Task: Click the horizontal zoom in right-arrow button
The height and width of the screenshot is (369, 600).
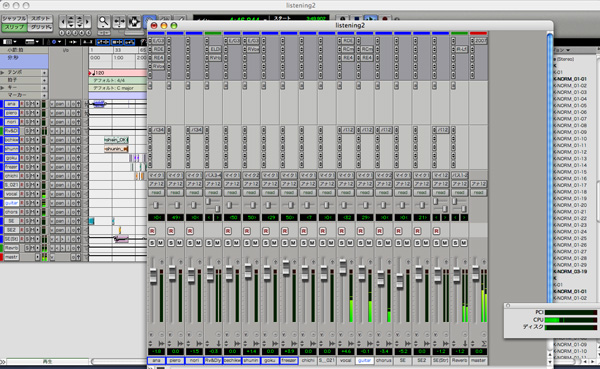Action: [88, 22]
